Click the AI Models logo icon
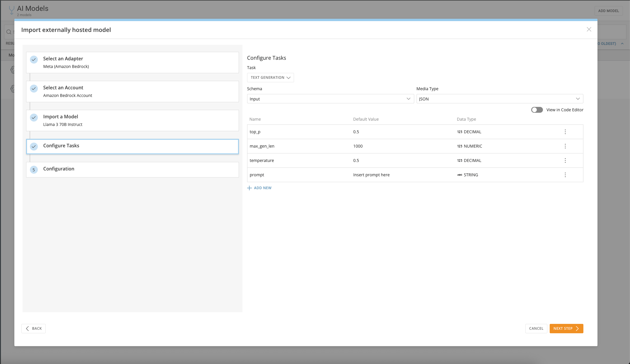Image resolution: width=630 pixels, height=364 pixels. coord(11,10)
